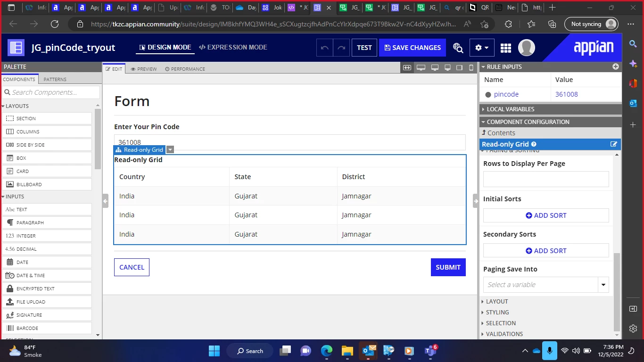Click Add Sort under Secondary Sorts

click(546, 251)
